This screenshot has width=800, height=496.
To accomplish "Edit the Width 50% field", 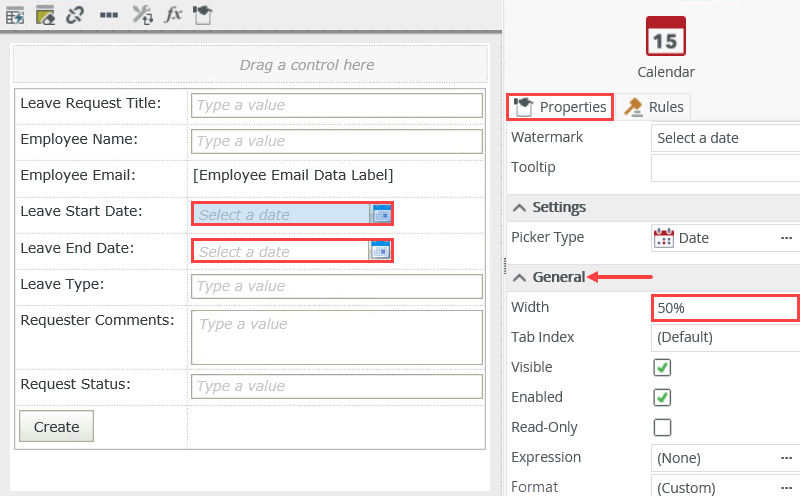I will point(726,308).
